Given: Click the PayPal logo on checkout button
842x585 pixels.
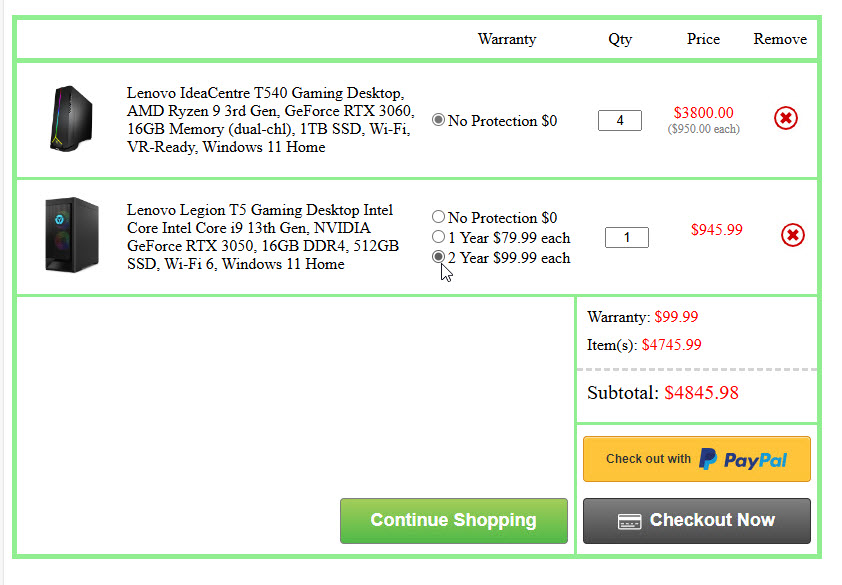Looking at the screenshot, I should (743, 459).
